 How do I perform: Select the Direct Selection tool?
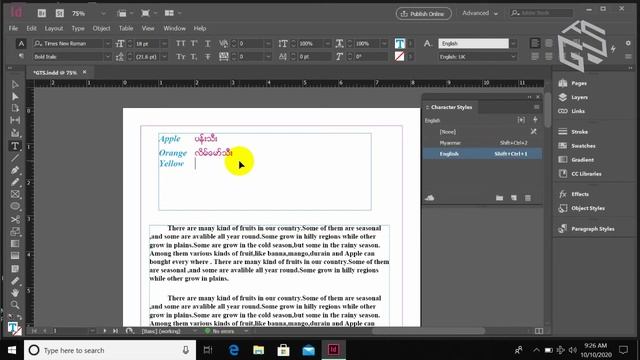coord(15,96)
